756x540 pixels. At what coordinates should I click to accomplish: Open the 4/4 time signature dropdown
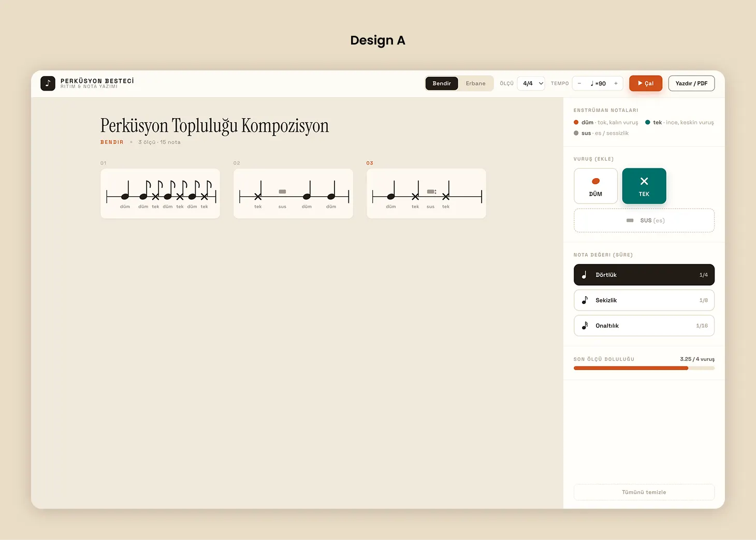tap(531, 83)
